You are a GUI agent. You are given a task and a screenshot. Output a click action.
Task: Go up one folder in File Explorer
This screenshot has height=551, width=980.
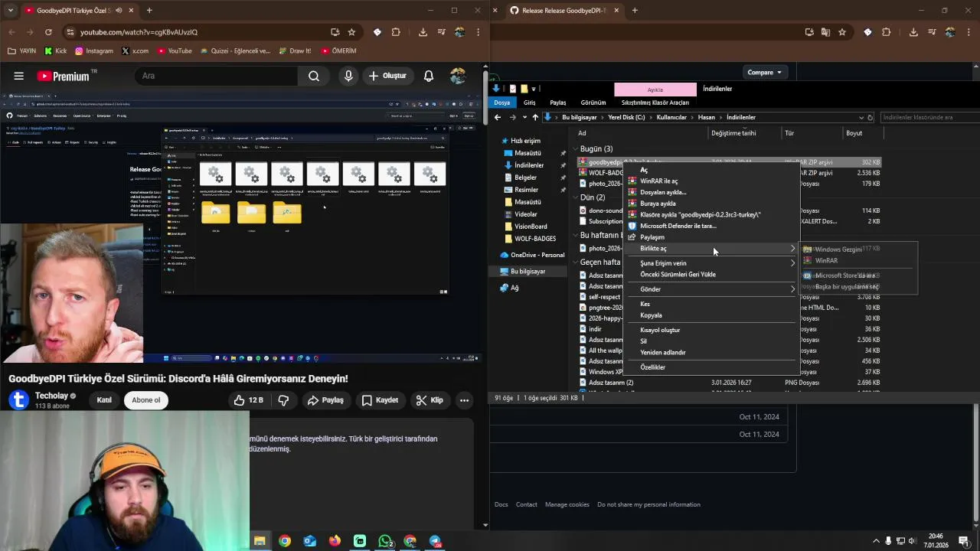(535, 117)
